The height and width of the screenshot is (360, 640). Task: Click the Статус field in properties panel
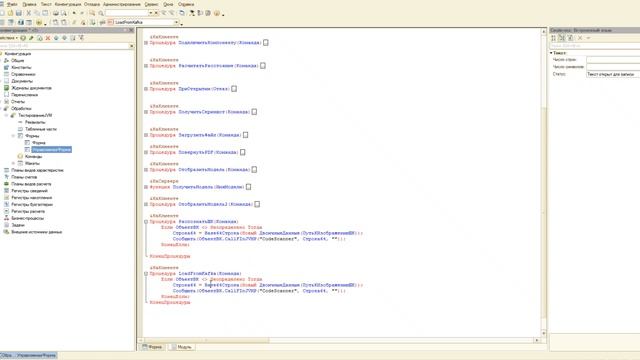[613, 74]
